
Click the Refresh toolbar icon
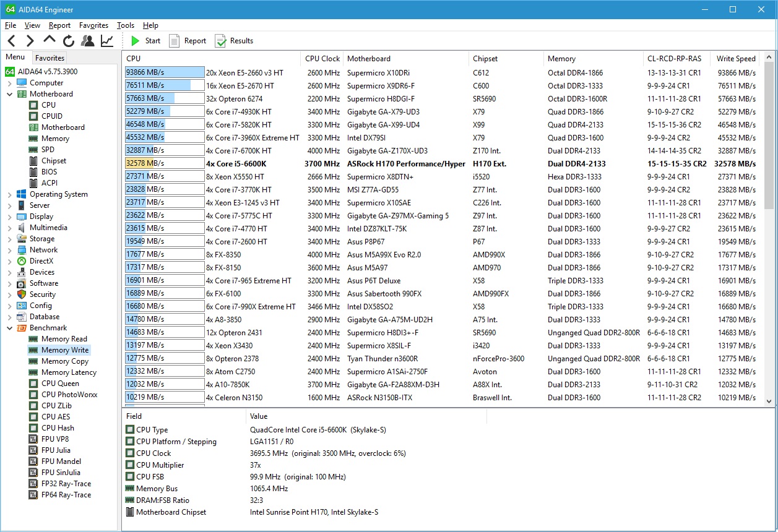pyautogui.click(x=69, y=41)
